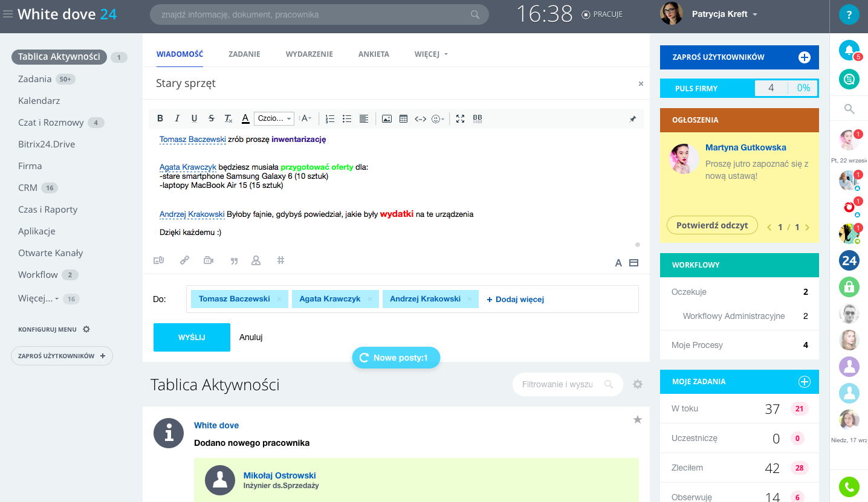This screenshot has height=502, width=868.
Task: Toggle bold formatting in the editor
Action: 160,119
